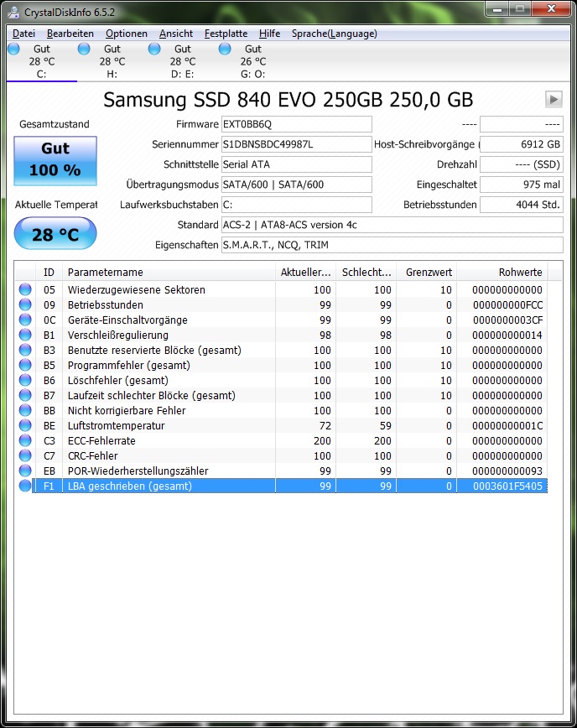Click the Samsung SSD 840 EVO title text
The height and width of the screenshot is (728, 577).
(288, 99)
